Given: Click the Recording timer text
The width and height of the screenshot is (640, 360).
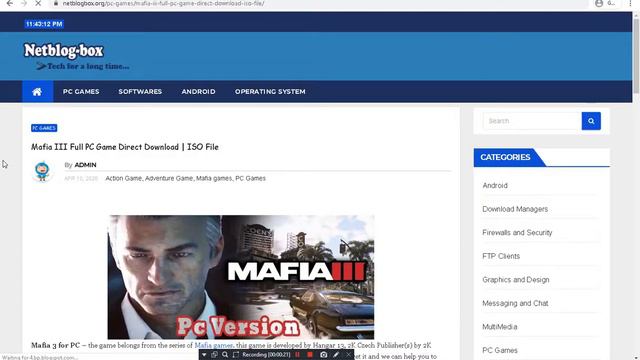Looking at the screenshot, I should point(266,355).
